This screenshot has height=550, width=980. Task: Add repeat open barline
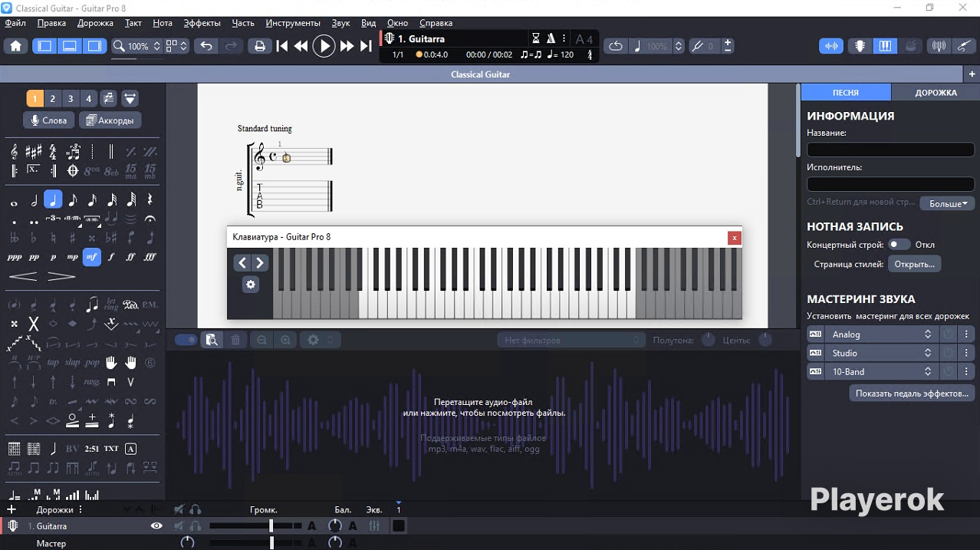pos(15,170)
